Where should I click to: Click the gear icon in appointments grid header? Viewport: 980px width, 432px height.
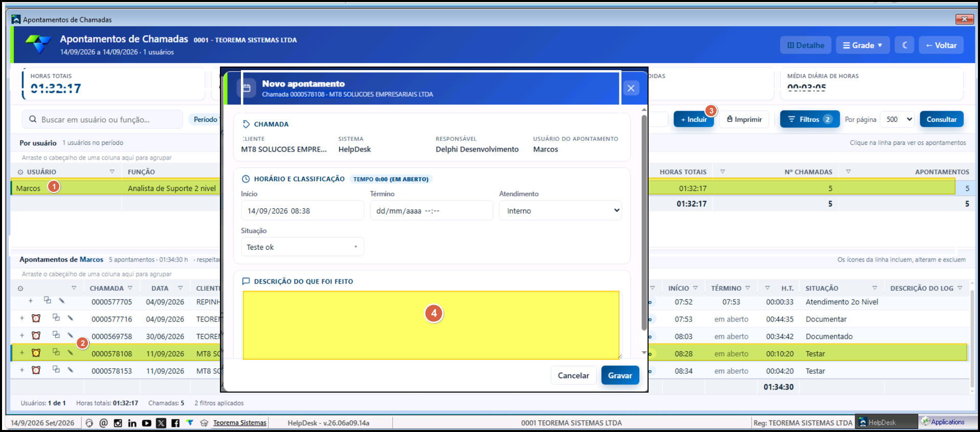[20, 288]
